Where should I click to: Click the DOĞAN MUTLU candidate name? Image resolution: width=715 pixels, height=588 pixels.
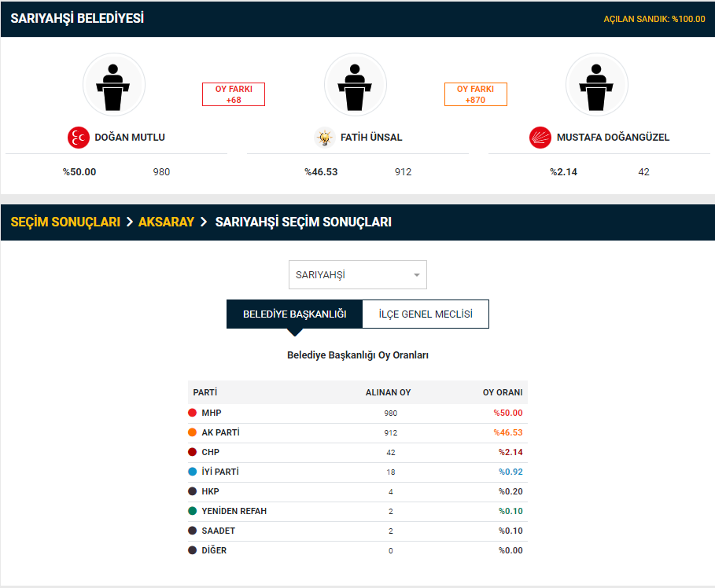130,138
